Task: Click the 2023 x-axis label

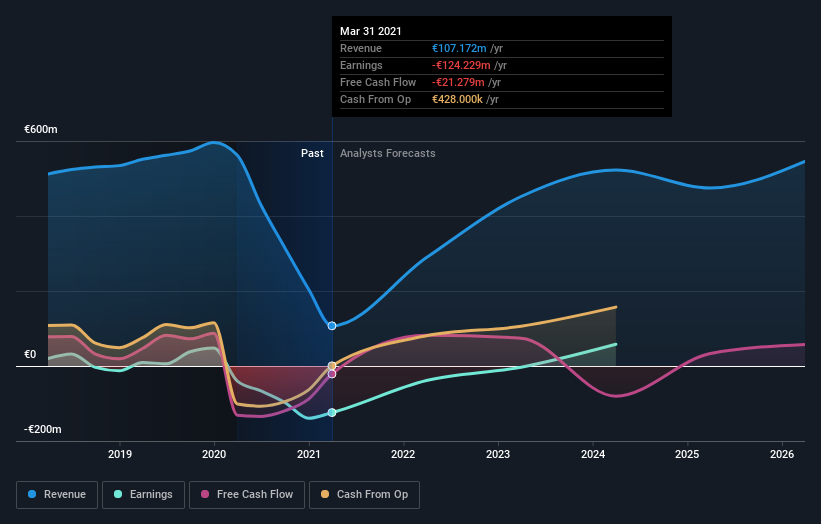Action: (498, 454)
